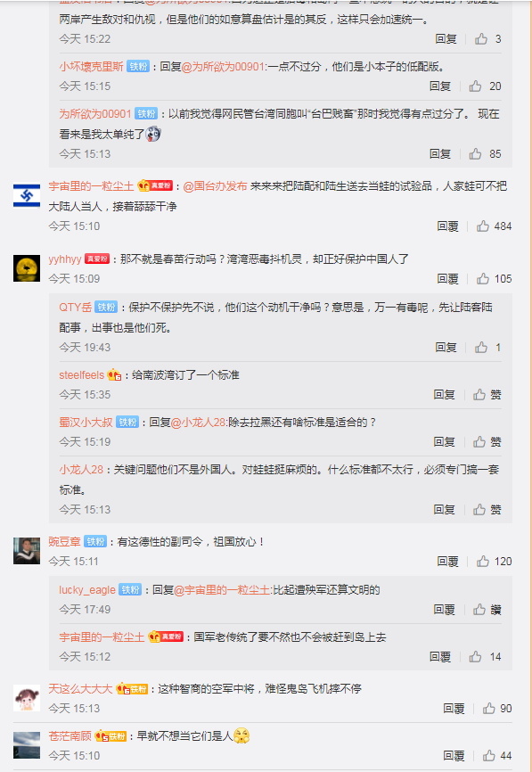Open lucky_eagle's profile link
532x772 pixels.
(x=87, y=590)
